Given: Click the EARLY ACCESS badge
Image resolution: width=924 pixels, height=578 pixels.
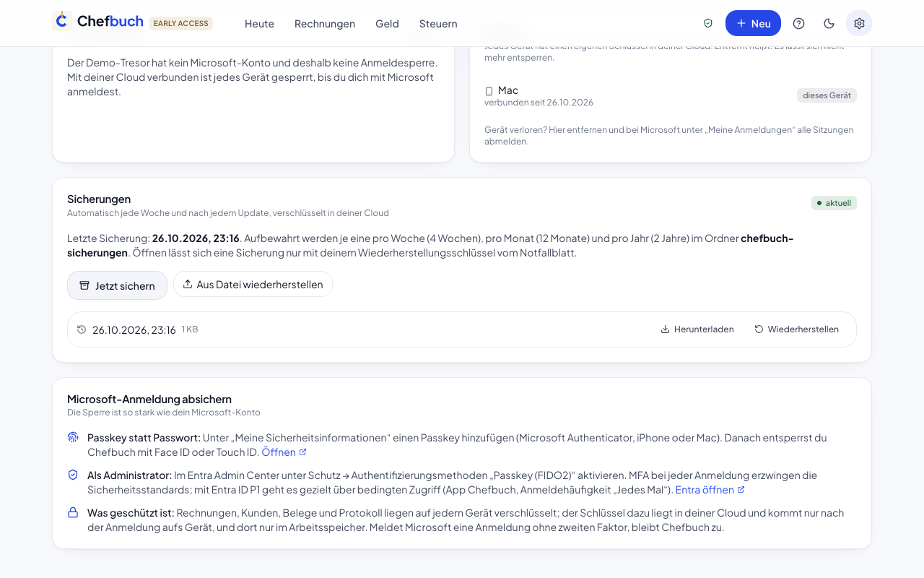Looking at the screenshot, I should 181,23.
